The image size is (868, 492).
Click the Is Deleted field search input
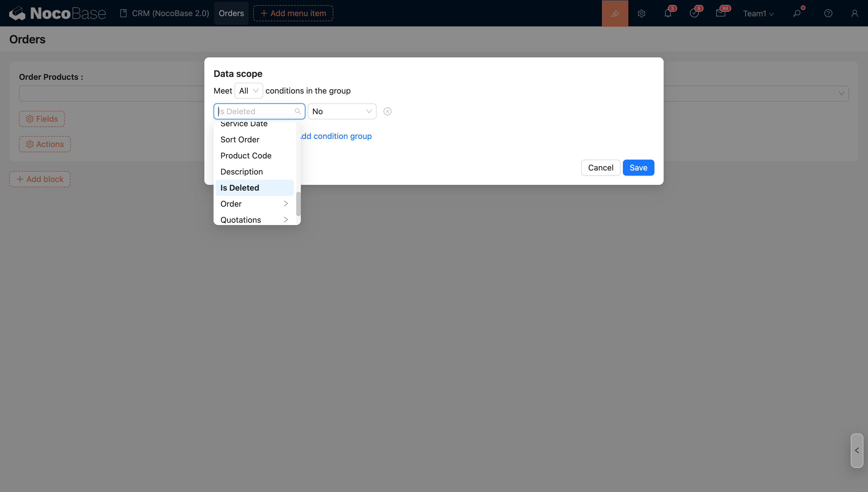click(255, 111)
